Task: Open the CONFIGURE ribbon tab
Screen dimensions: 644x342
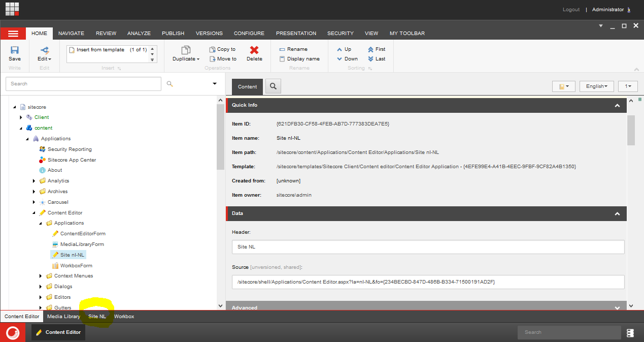Action: [x=249, y=34]
